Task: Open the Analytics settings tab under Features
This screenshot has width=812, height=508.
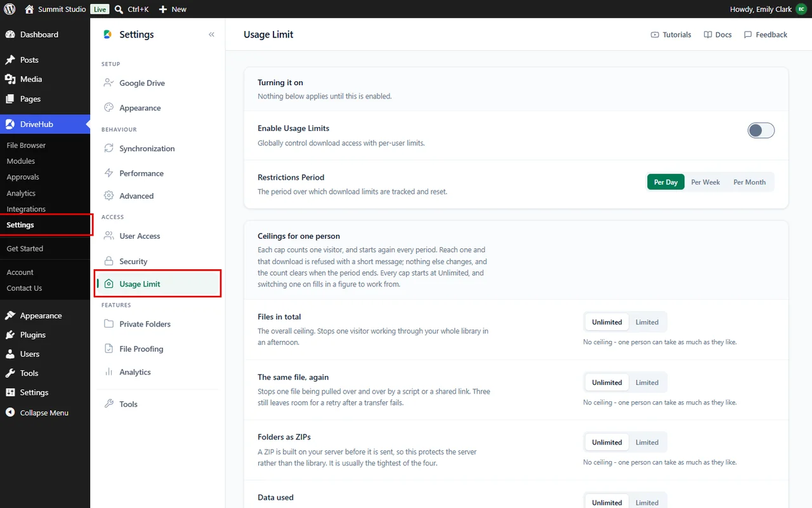Action: coord(157,372)
